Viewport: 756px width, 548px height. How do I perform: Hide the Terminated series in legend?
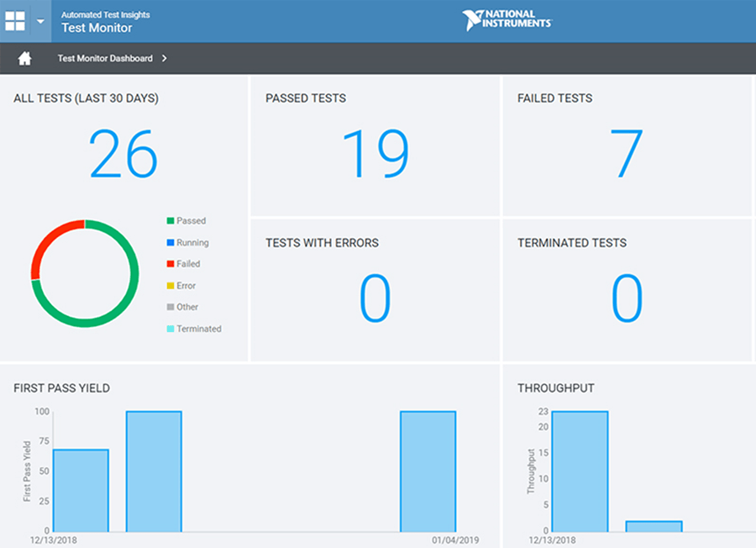tap(197, 329)
